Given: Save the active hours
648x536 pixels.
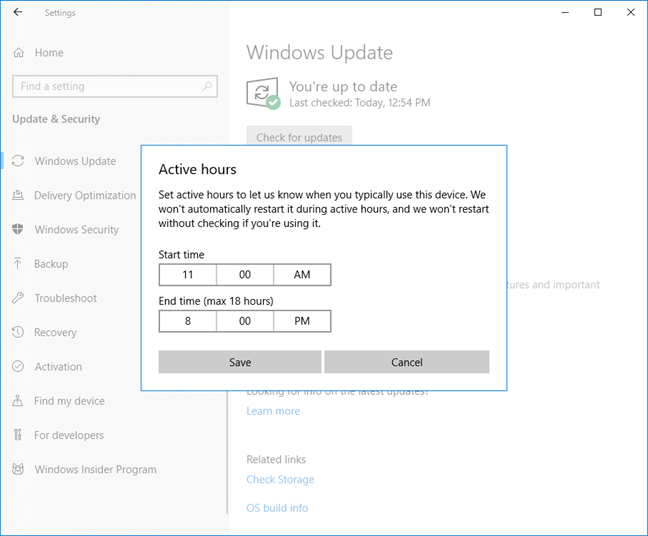Looking at the screenshot, I should 240,362.
